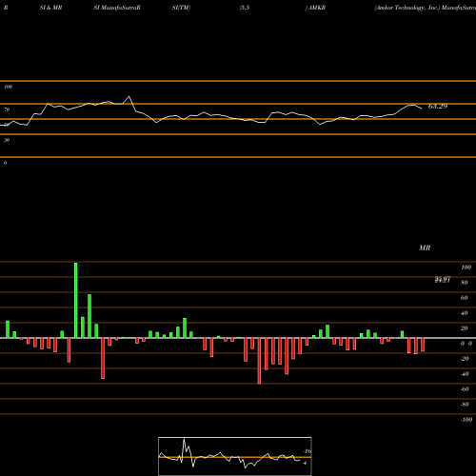476x476 pixels.
Task: Click the RSI axis label 30
Action: pos(7,140)
